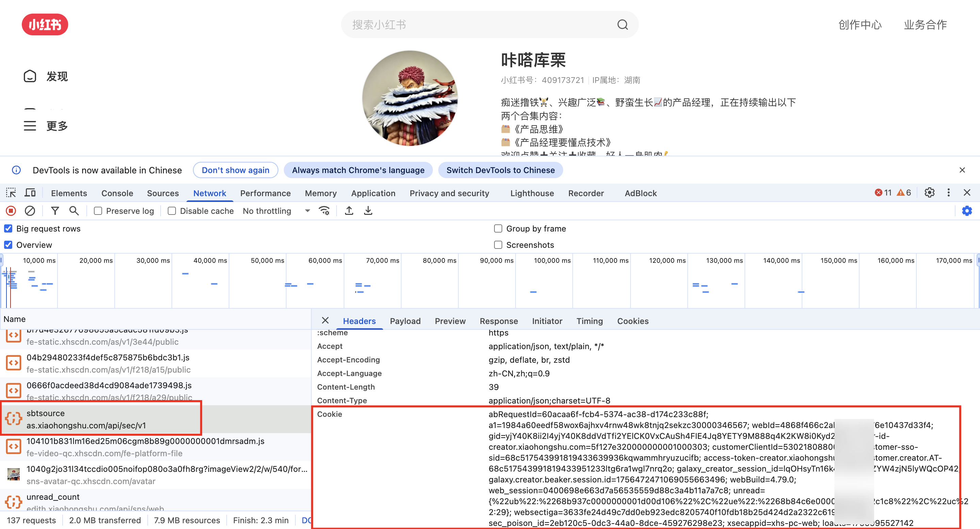The height and width of the screenshot is (529, 980).
Task: Switch to the Elements tab
Action: click(69, 193)
